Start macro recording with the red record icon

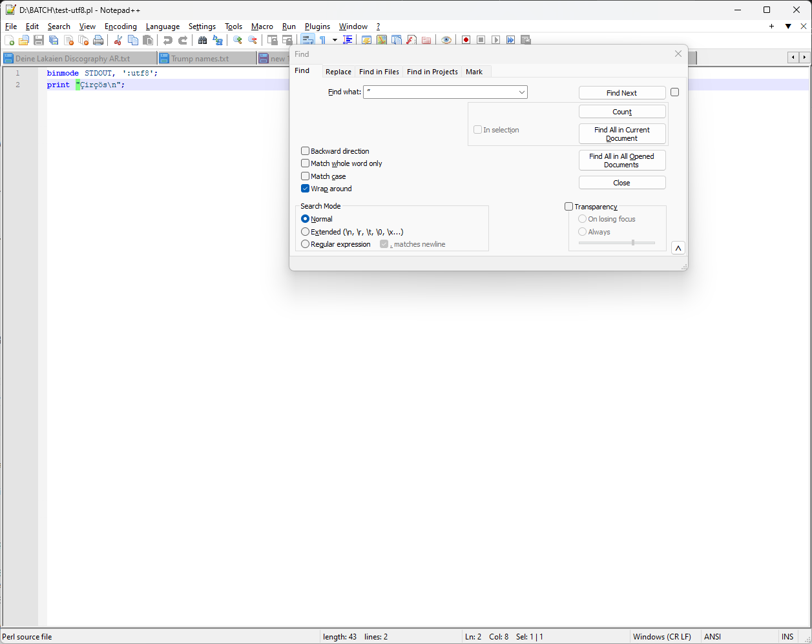(x=466, y=40)
